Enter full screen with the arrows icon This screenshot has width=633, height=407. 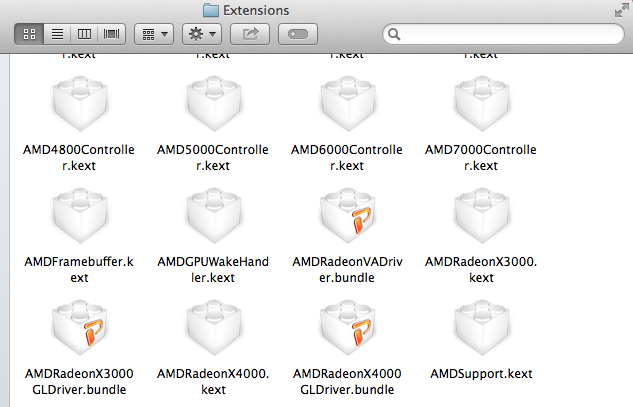tap(622, 10)
